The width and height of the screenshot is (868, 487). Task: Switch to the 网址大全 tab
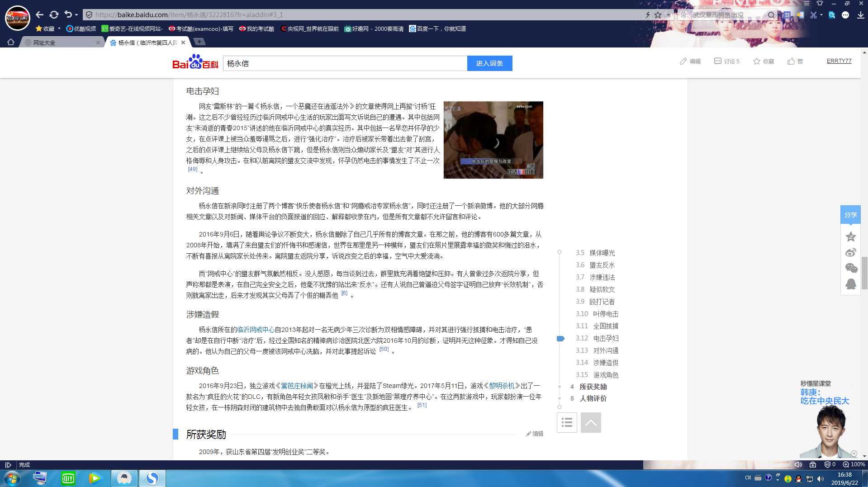point(61,43)
